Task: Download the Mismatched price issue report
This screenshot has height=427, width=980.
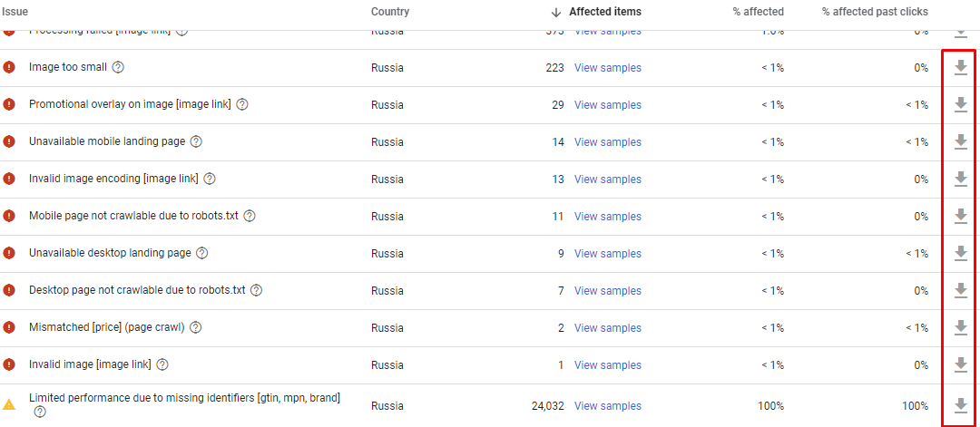Action: click(x=961, y=327)
